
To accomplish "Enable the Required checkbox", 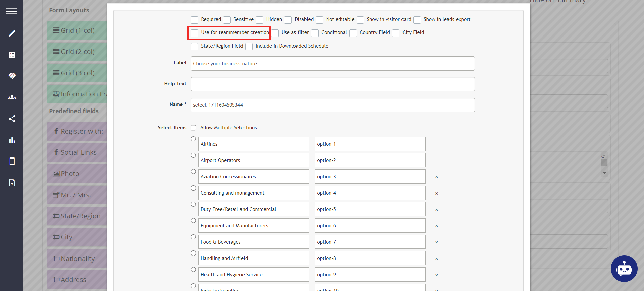I will 194,20.
